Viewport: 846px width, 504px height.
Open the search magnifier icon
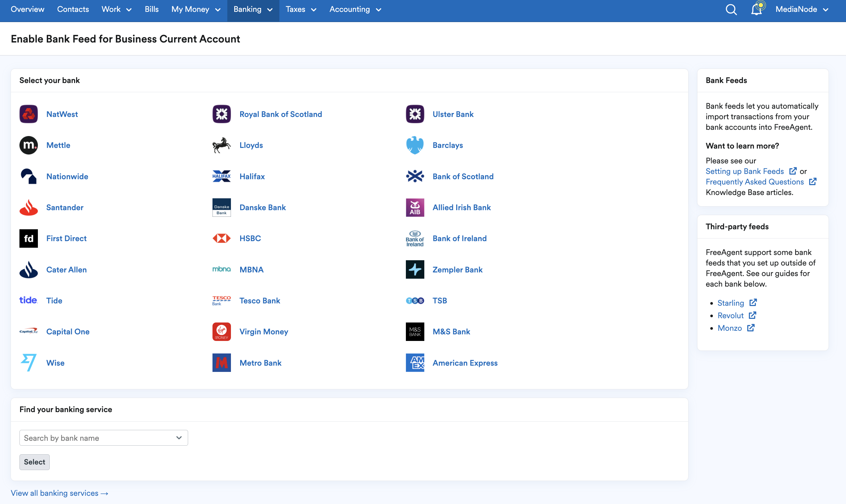(731, 10)
